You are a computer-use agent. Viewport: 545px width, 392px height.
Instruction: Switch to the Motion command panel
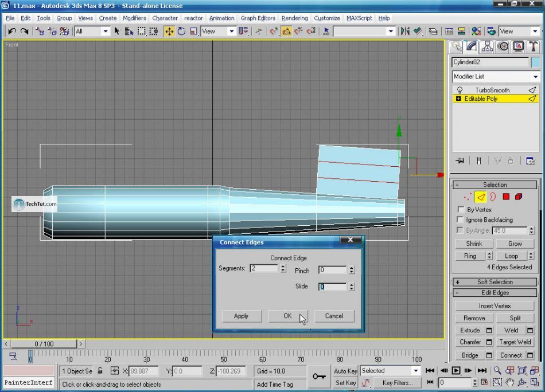tap(503, 47)
